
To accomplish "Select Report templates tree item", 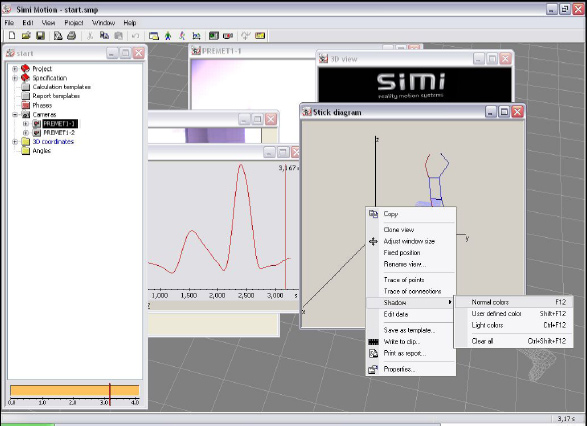I will click(56, 96).
